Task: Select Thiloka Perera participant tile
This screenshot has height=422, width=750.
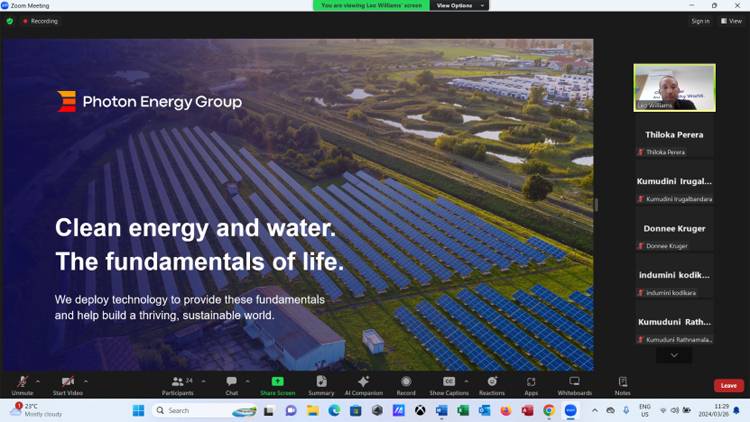Action: [x=674, y=135]
